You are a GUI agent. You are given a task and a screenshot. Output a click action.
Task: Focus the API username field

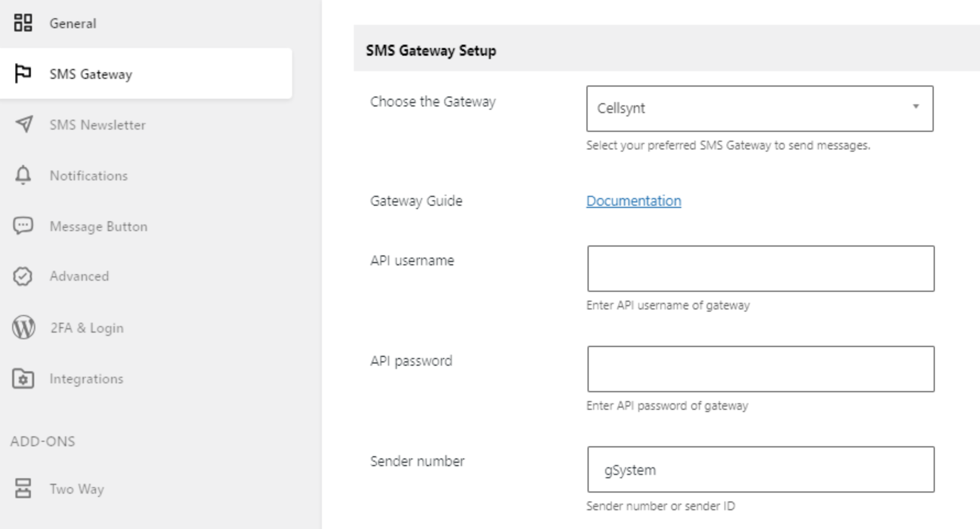click(x=761, y=269)
